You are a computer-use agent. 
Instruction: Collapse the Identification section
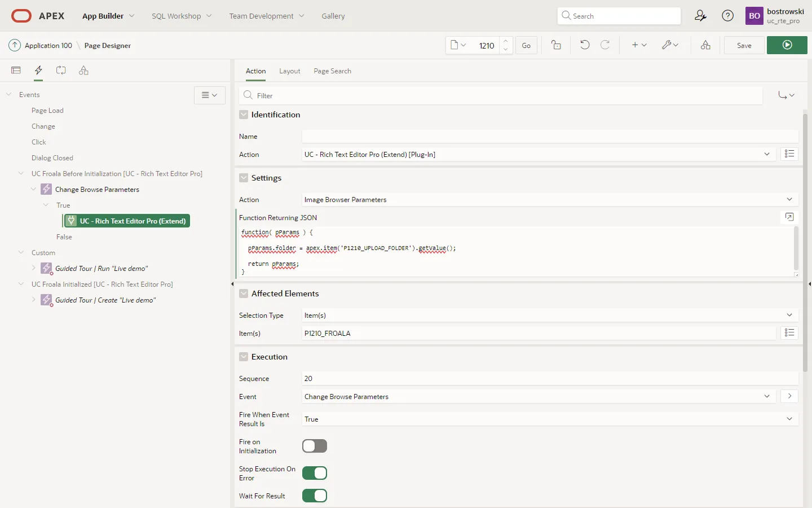click(244, 115)
